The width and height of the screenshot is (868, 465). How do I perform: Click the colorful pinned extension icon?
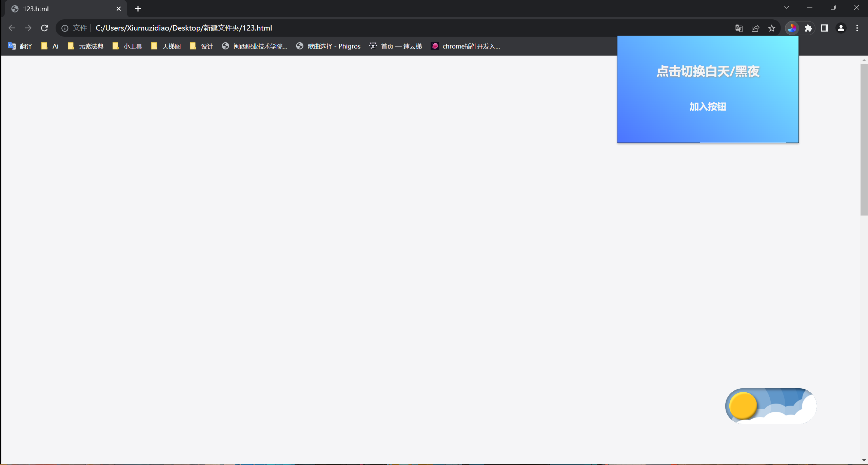coord(792,28)
